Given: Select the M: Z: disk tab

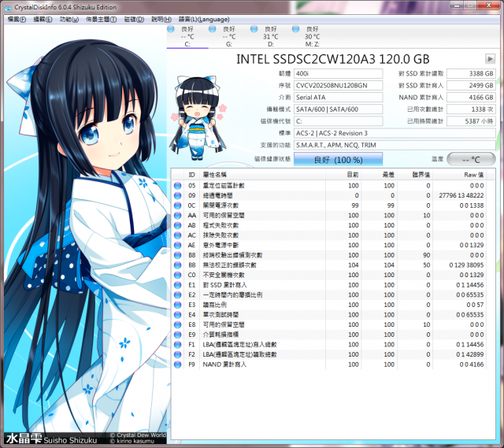Looking at the screenshot, I should [x=312, y=36].
